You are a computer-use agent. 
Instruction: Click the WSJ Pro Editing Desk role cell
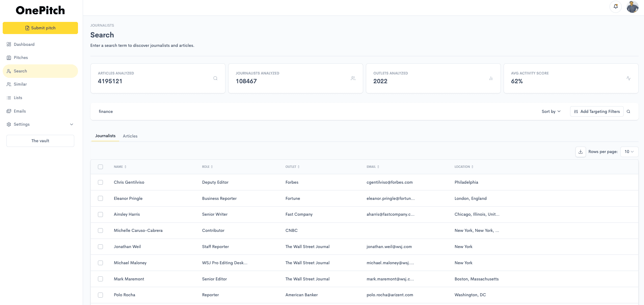coord(225,263)
